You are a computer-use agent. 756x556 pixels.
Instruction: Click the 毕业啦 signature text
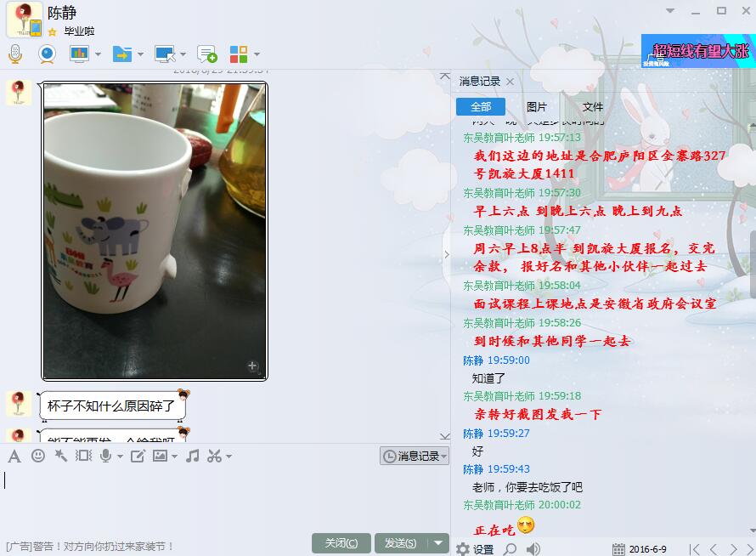(x=79, y=31)
